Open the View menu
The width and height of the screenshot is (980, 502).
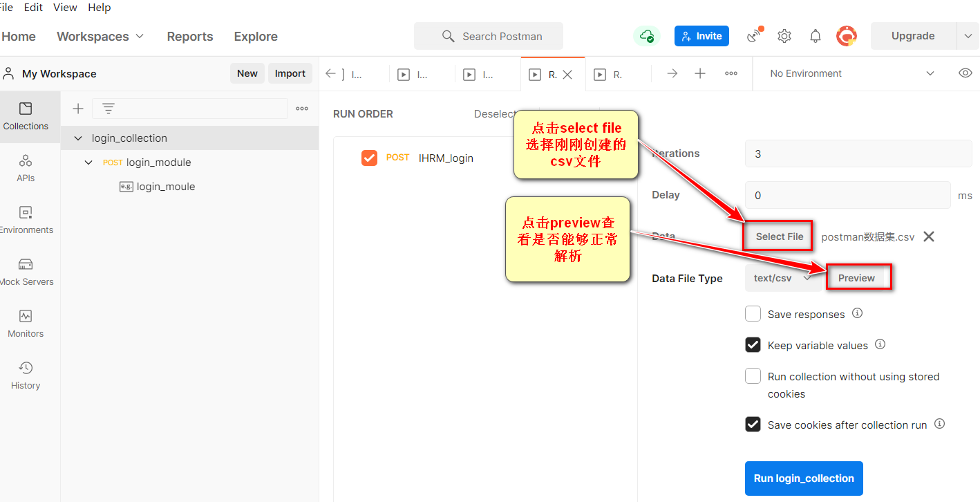(65, 8)
